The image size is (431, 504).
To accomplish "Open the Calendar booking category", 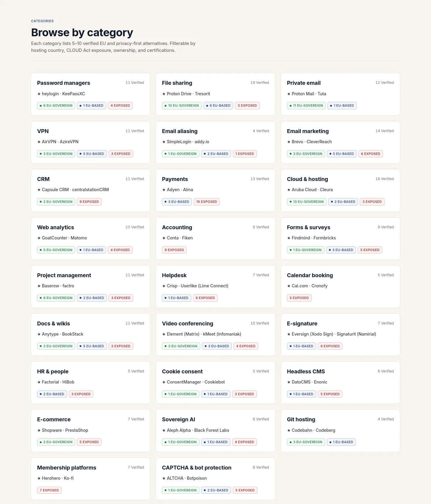I will pos(340,286).
